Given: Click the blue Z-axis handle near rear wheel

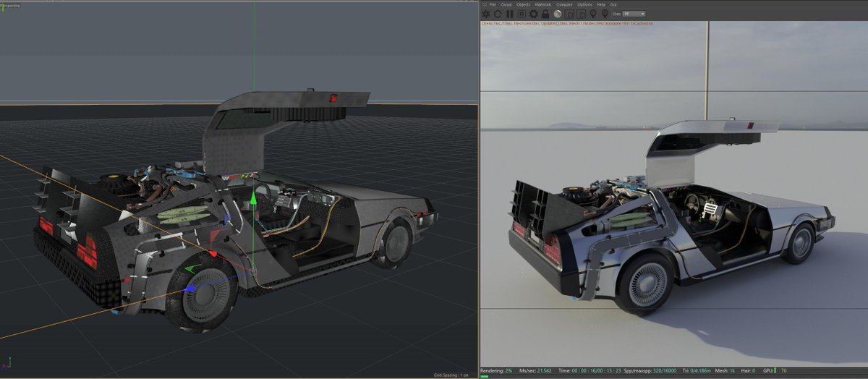Looking at the screenshot, I should (x=190, y=288).
